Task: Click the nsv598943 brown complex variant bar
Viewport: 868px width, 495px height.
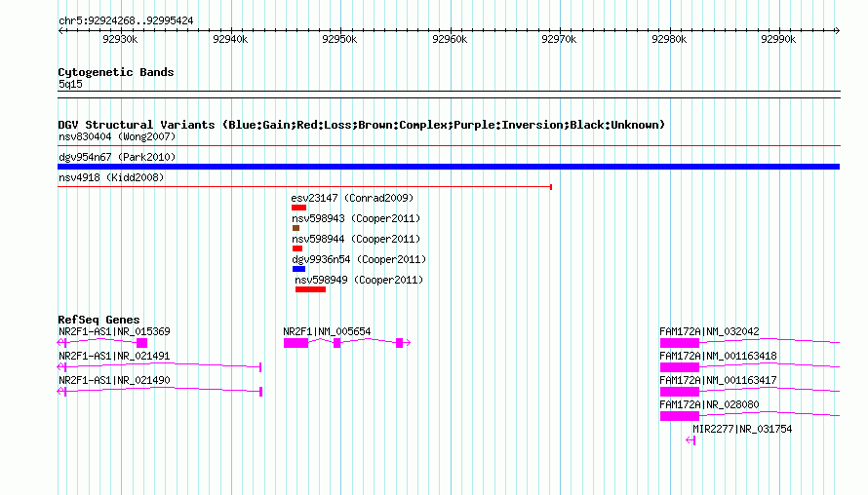Action: [296, 228]
